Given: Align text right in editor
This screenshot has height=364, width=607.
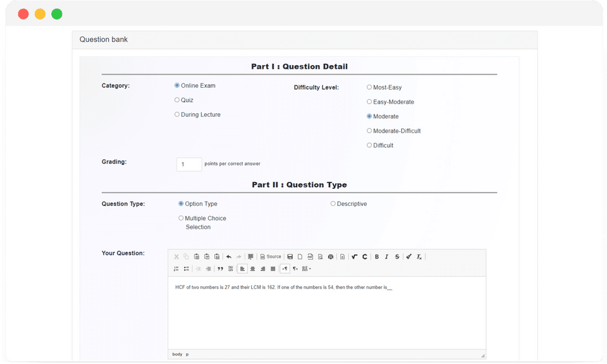Looking at the screenshot, I should click(263, 269).
